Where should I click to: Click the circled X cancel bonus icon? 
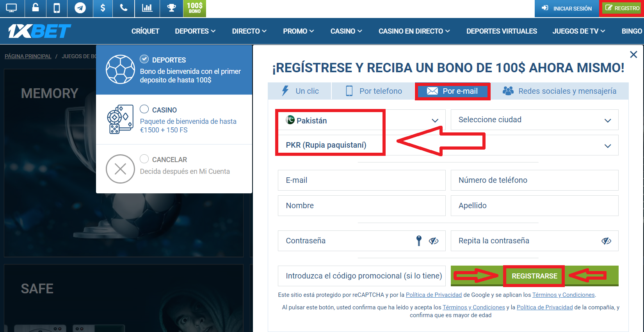120,169
